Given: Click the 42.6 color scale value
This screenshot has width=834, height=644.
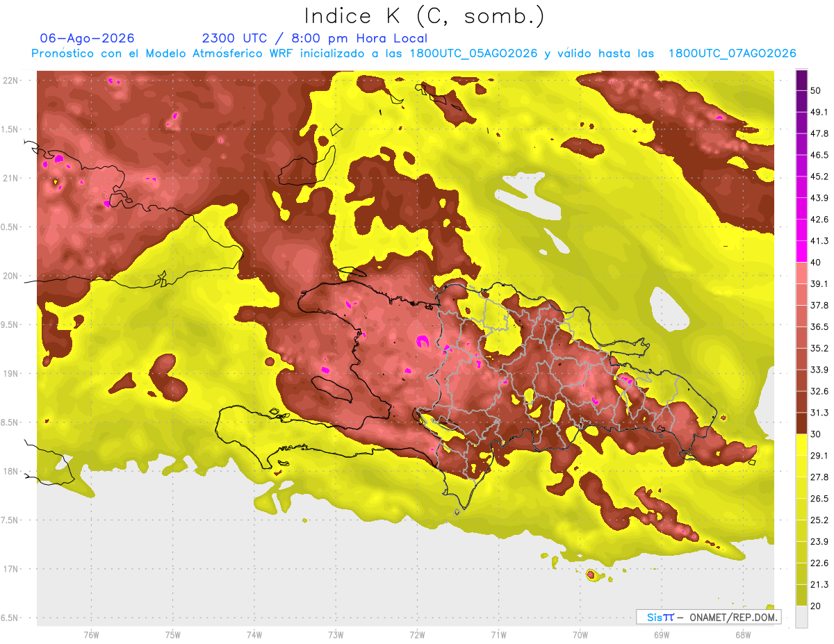Looking at the screenshot, I should pyautogui.click(x=819, y=220).
